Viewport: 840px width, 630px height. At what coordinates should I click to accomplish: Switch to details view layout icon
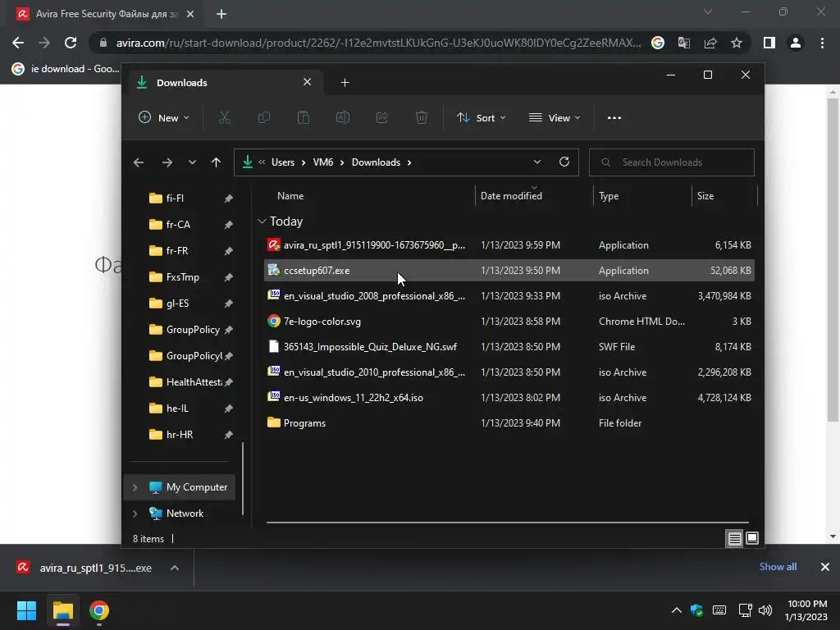(x=734, y=538)
